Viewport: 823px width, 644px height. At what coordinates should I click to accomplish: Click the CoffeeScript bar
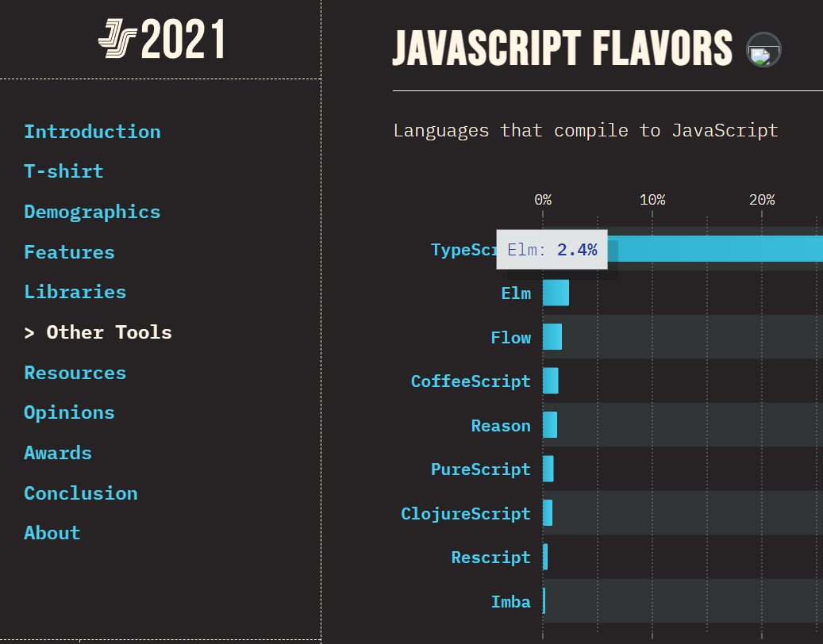point(551,381)
